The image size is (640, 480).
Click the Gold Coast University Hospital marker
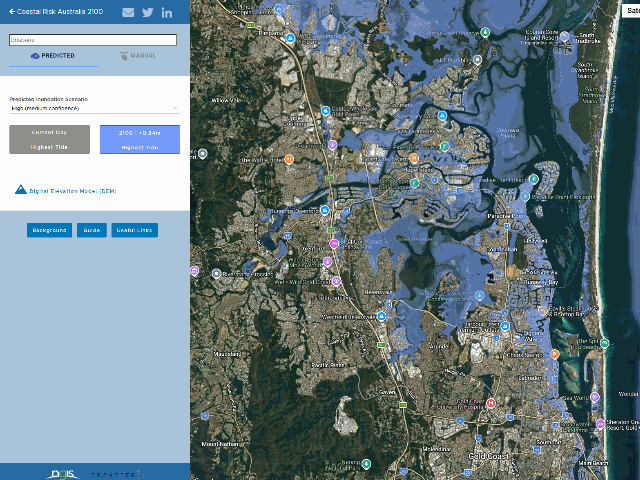click(x=491, y=403)
